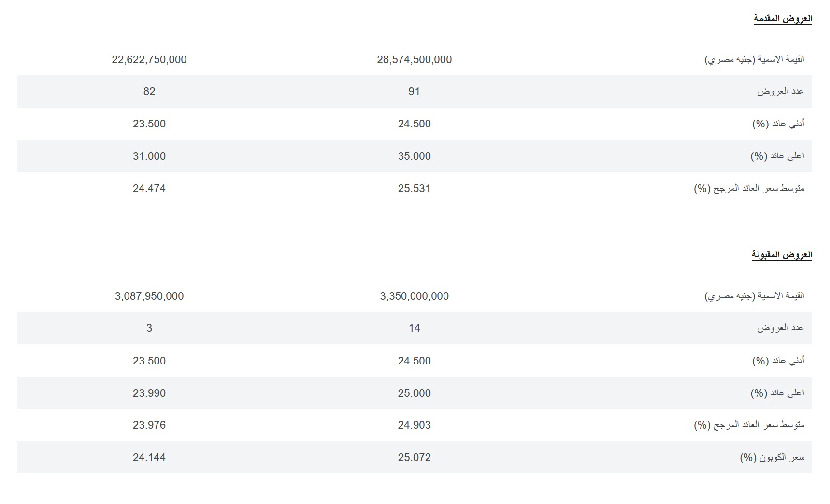Select the submitted nominal value 28,574,500,000
Image resolution: width=830 pixels, height=504 pixels.
point(415,60)
